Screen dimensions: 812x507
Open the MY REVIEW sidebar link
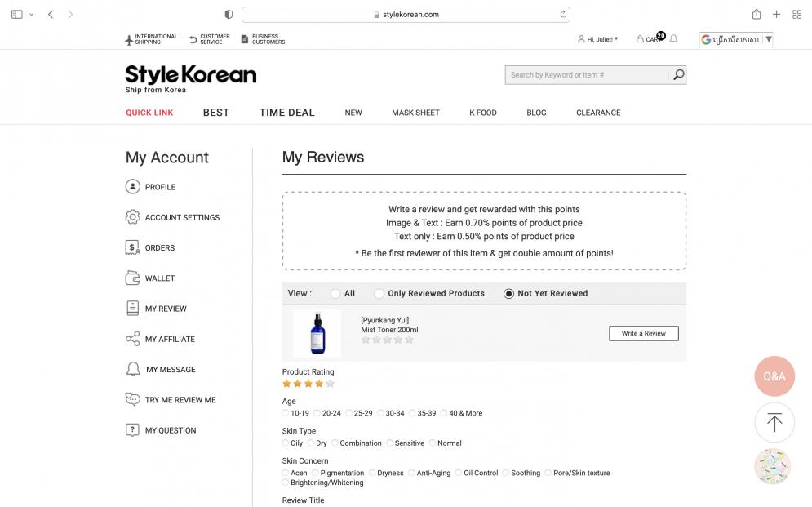coord(166,309)
